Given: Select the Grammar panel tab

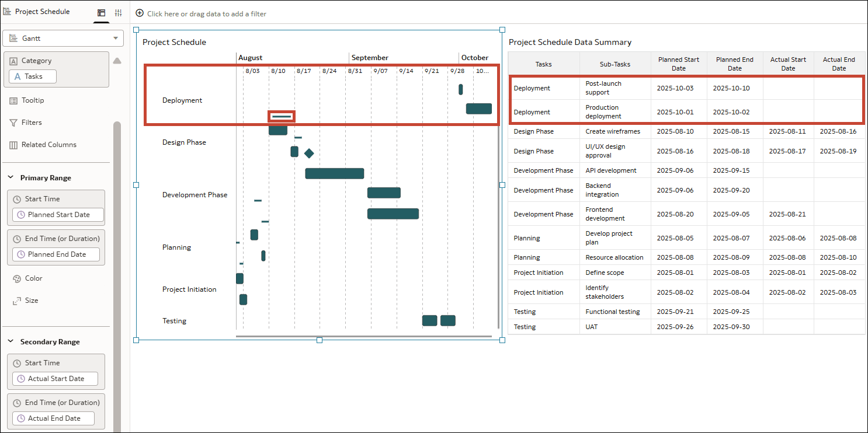Looking at the screenshot, I should pyautogui.click(x=101, y=12).
